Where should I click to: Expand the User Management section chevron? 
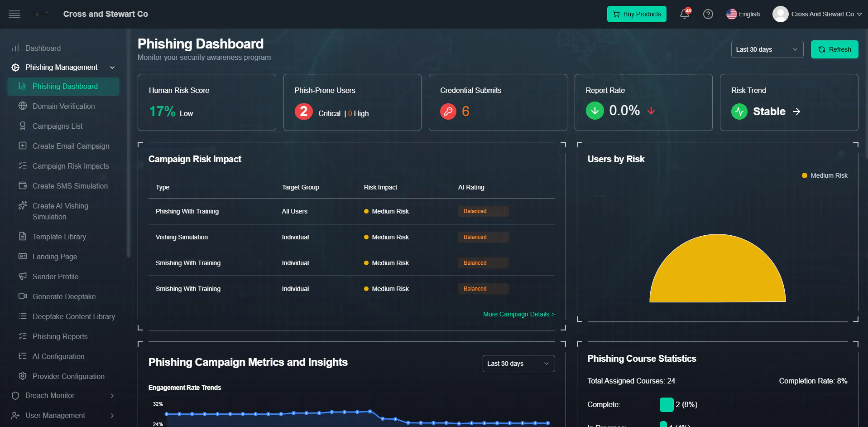click(112, 416)
